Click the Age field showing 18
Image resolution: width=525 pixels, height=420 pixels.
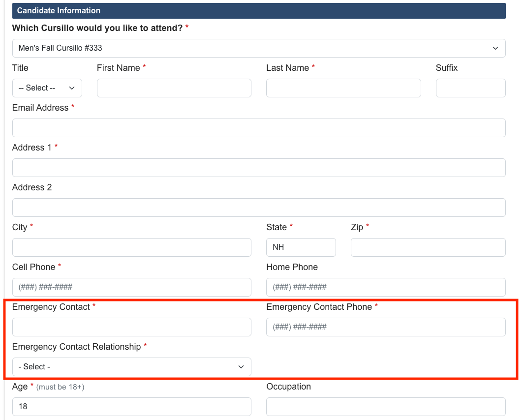click(x=131, y=407)
